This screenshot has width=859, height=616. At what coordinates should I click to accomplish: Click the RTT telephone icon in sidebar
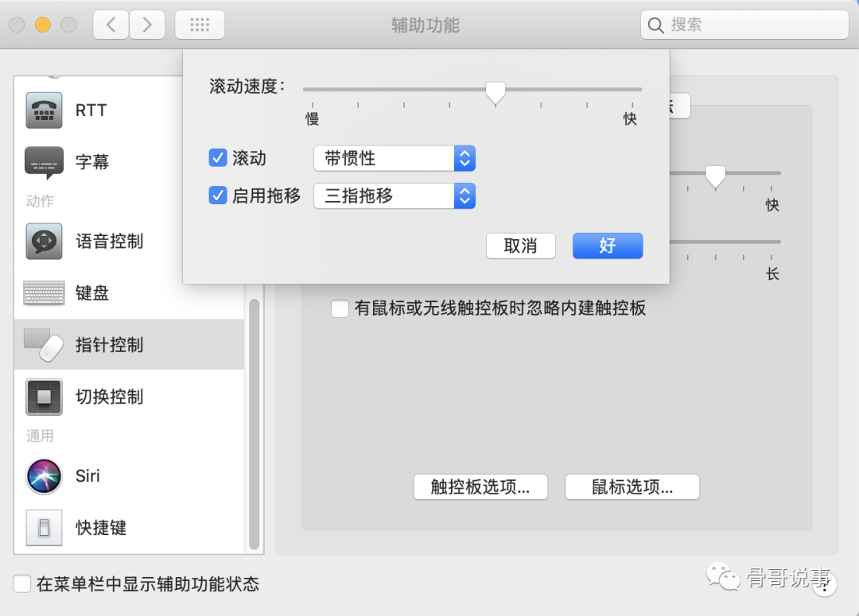click(x=44, y=110)
